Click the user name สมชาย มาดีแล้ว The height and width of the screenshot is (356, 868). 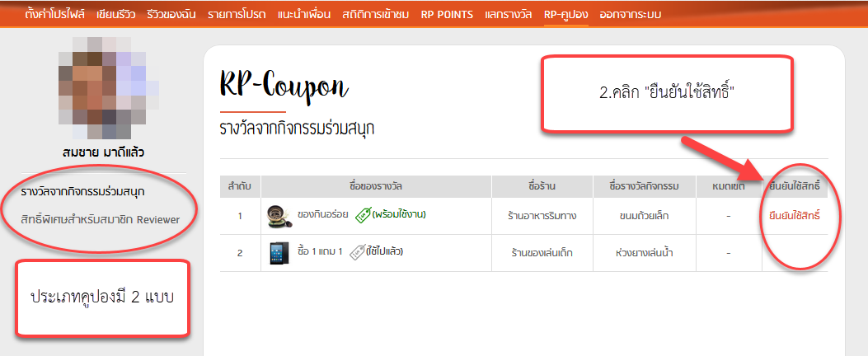[104, 152]
